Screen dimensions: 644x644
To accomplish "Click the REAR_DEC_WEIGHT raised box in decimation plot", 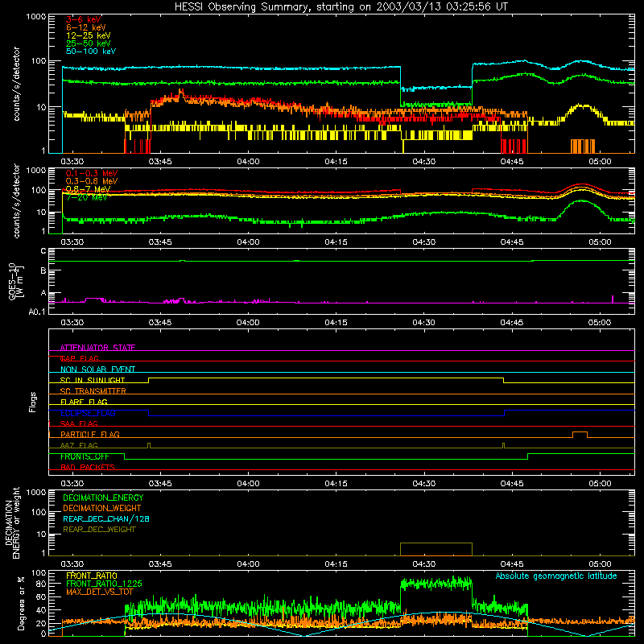I will coord(436,550).
